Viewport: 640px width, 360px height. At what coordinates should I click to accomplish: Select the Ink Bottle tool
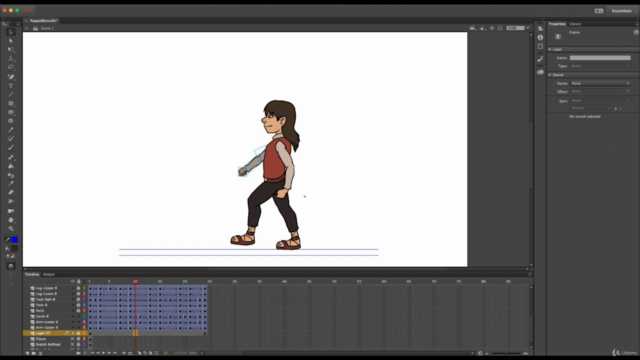[x=11, y=175]
